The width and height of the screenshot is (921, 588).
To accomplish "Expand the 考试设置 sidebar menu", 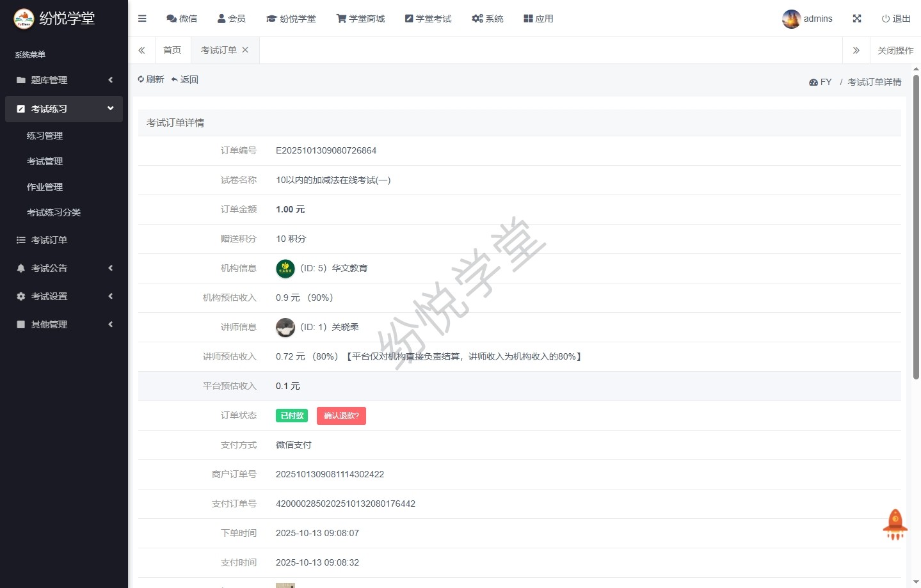I will 64,296.
